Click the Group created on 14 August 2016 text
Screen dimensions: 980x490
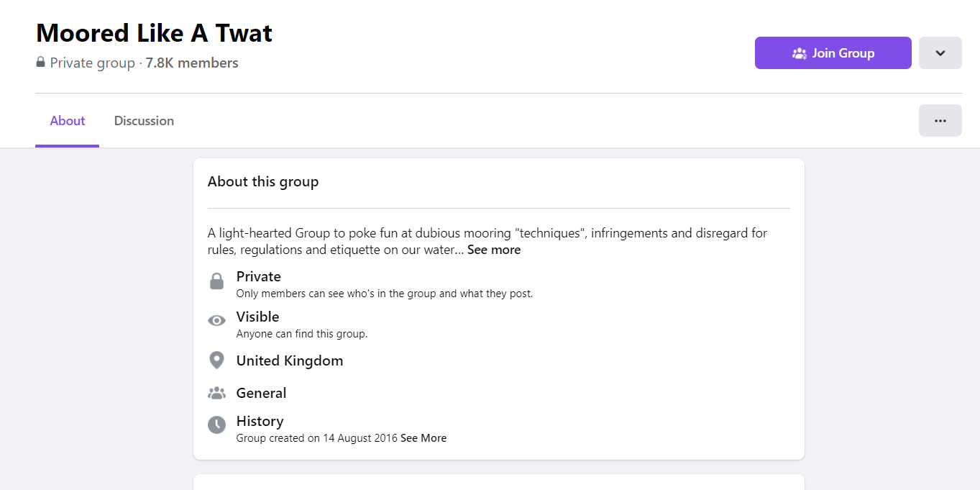pyautogui.click(x=317, y=438)
